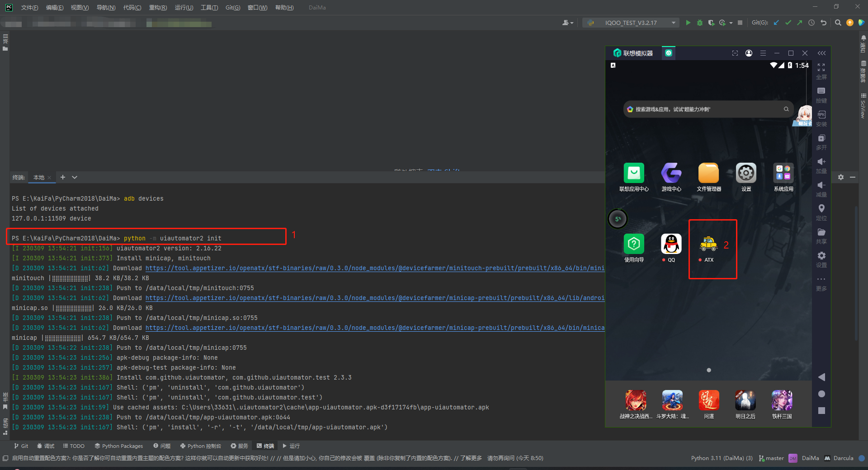Stop the running process

[740, 23]
